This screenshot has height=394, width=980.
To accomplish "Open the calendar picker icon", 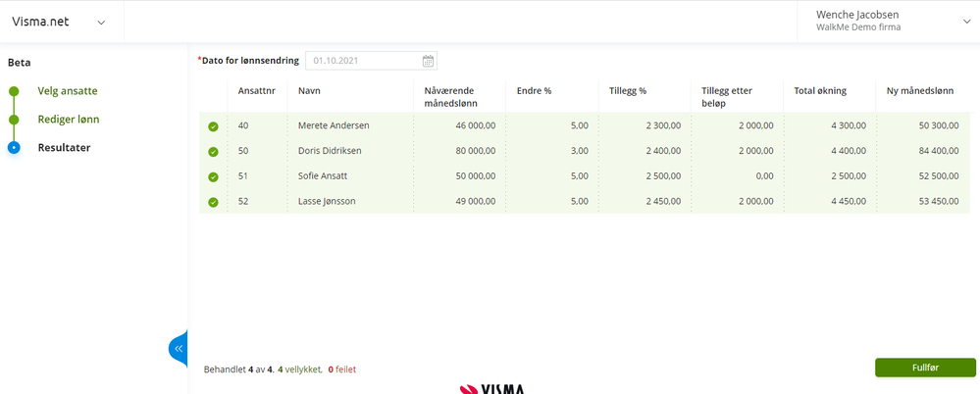I will click(x=428, y=61).
